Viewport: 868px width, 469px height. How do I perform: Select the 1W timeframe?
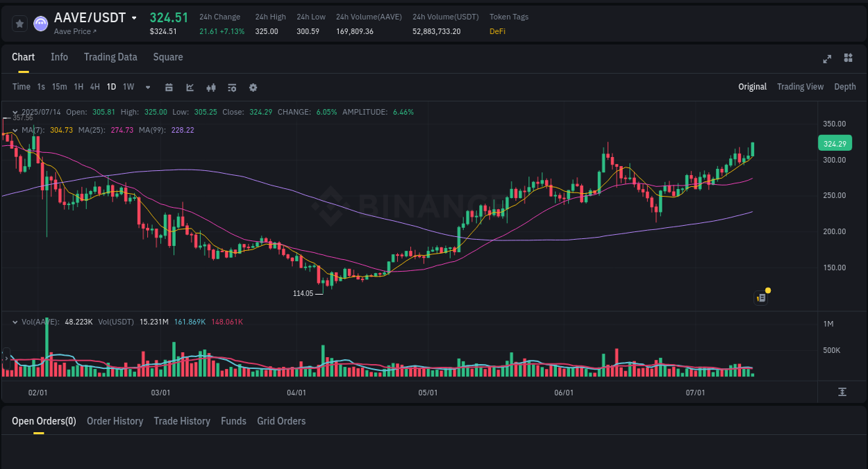[128, 87]
